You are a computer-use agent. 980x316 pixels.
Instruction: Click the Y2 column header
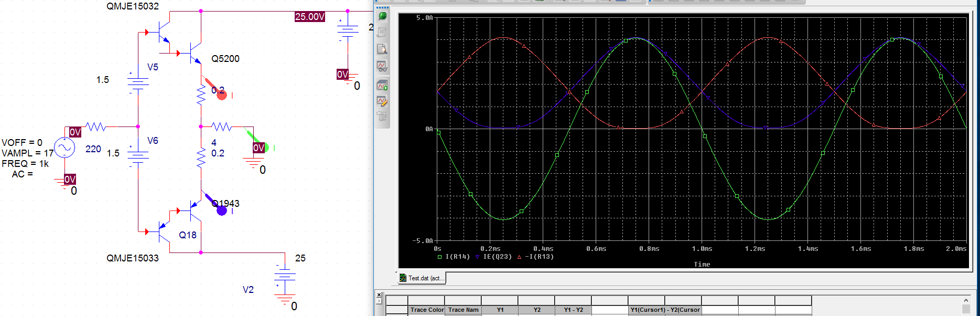(x=537, y=310)
